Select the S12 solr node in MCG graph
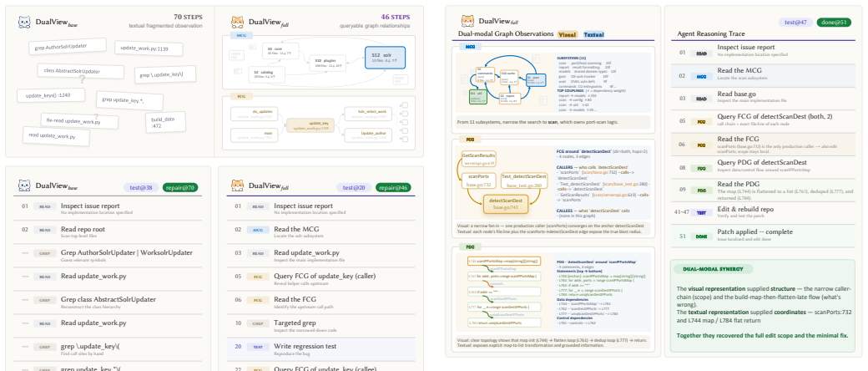Screen dimensions: 868x371 point(385,58)
